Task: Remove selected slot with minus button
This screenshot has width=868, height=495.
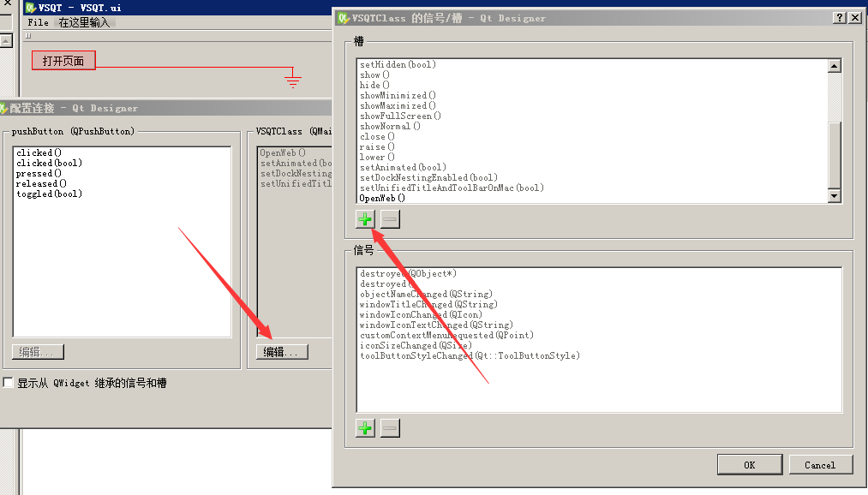Action: point(390,219)
